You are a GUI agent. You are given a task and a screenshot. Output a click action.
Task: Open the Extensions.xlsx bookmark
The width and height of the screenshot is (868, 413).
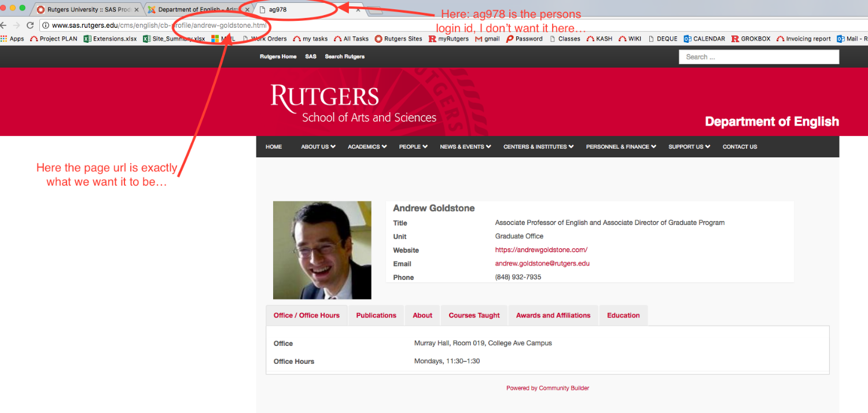coord(110,39)
